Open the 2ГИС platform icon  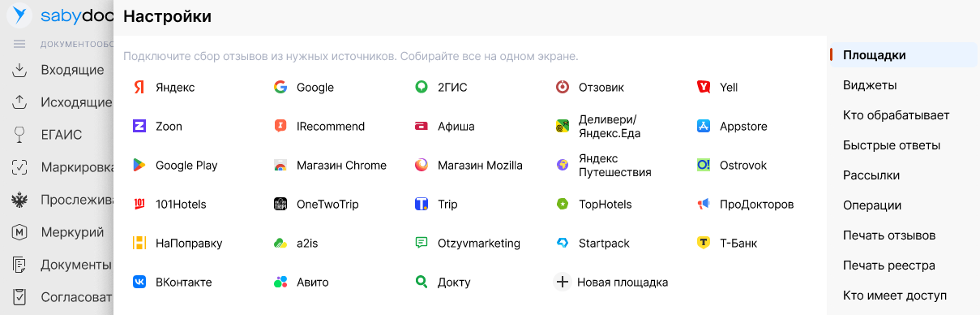click(x=422, y=87)
